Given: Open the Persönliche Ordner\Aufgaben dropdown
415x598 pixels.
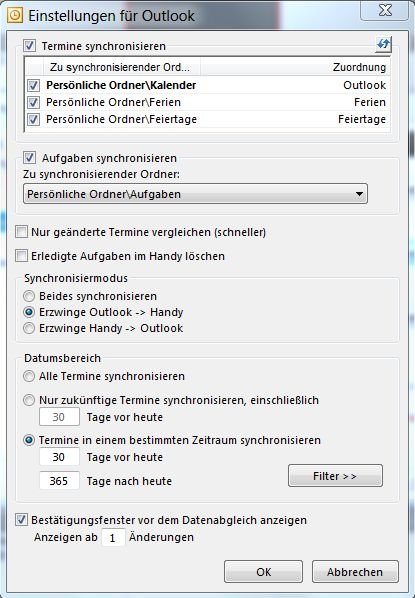Looking at the screenshot, I should (x=195, y=194).
